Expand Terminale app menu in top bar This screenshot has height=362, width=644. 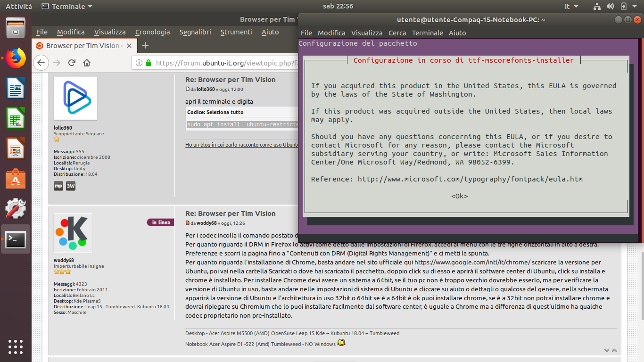pos(67,7)
